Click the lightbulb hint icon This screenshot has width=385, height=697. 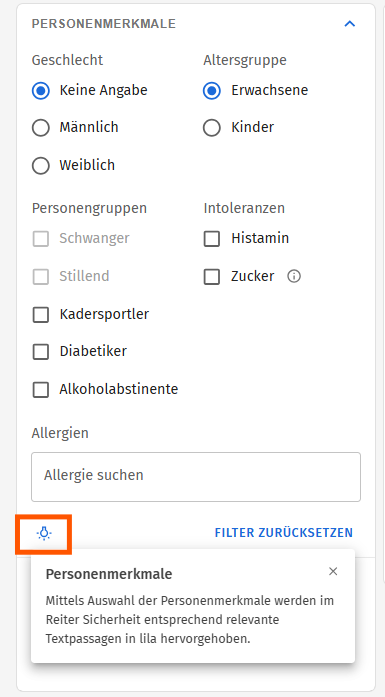click(44, 533)
